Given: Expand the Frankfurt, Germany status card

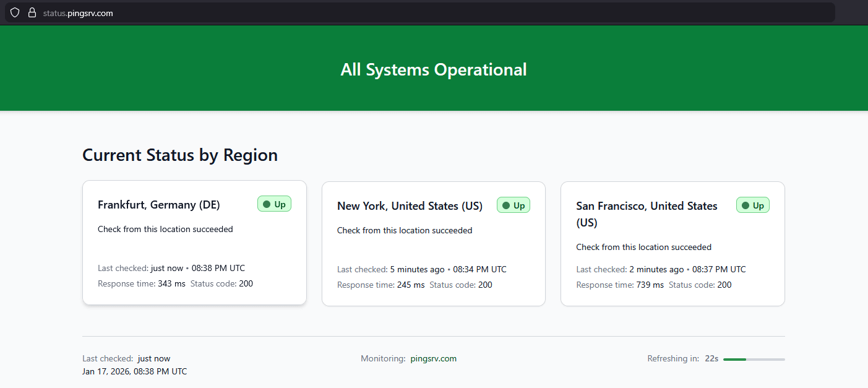Looking at the screenshot, I should 194,243.
